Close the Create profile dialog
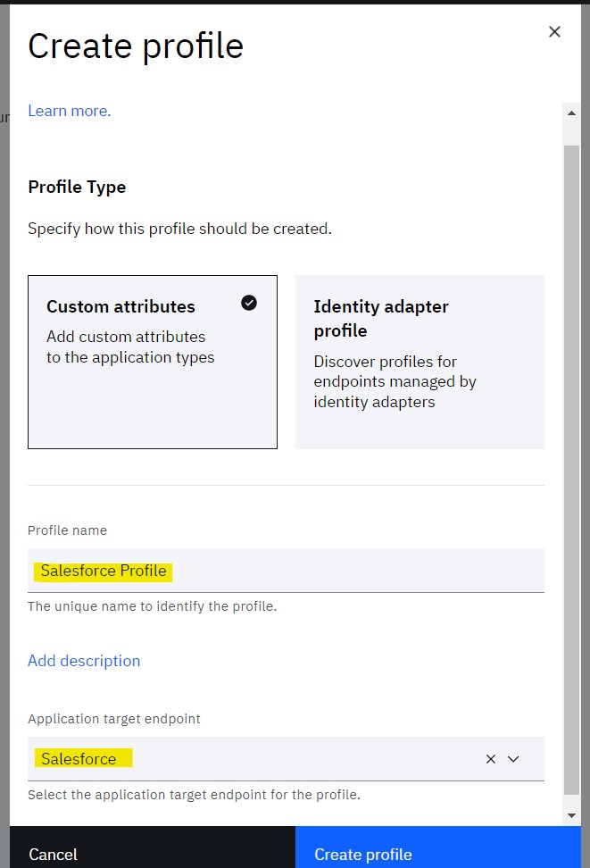 pos(554,32)
